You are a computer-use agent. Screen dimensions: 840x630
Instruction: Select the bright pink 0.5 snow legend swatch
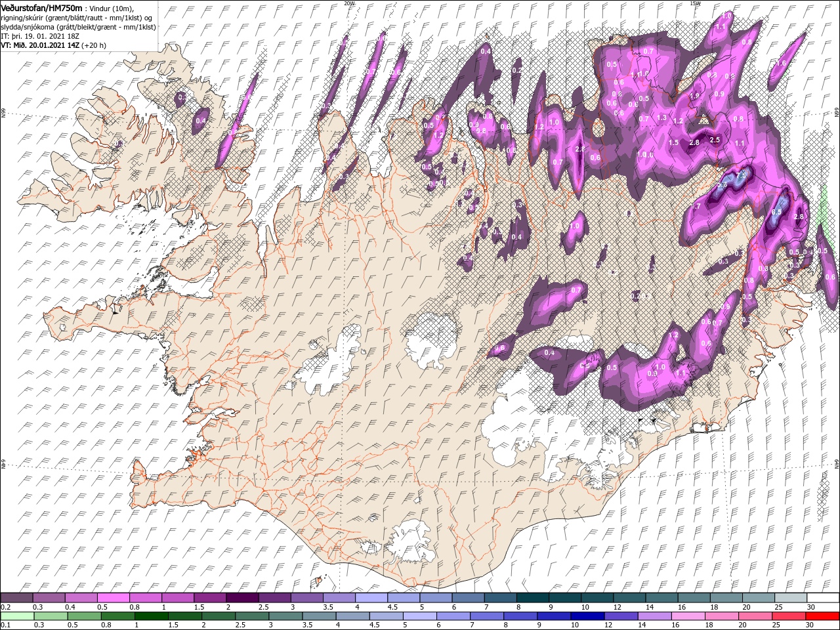pyautogui.click(x=113, y=598)
